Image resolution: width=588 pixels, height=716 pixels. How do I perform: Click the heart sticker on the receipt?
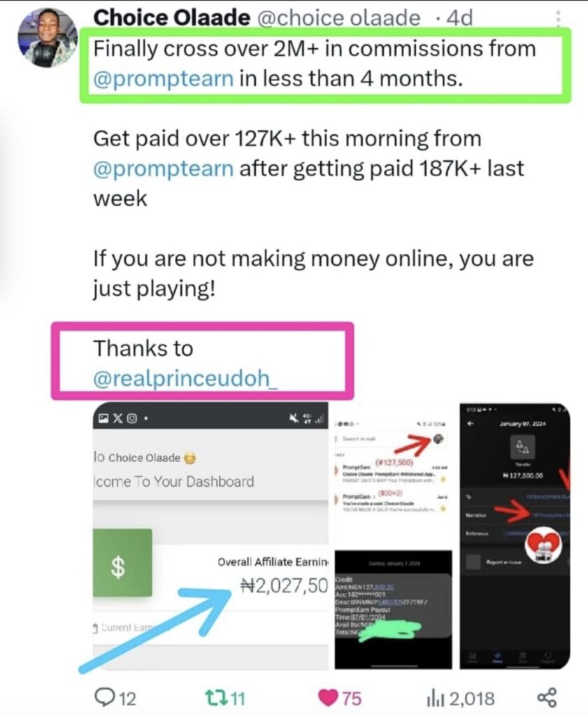tap(543, 545)
